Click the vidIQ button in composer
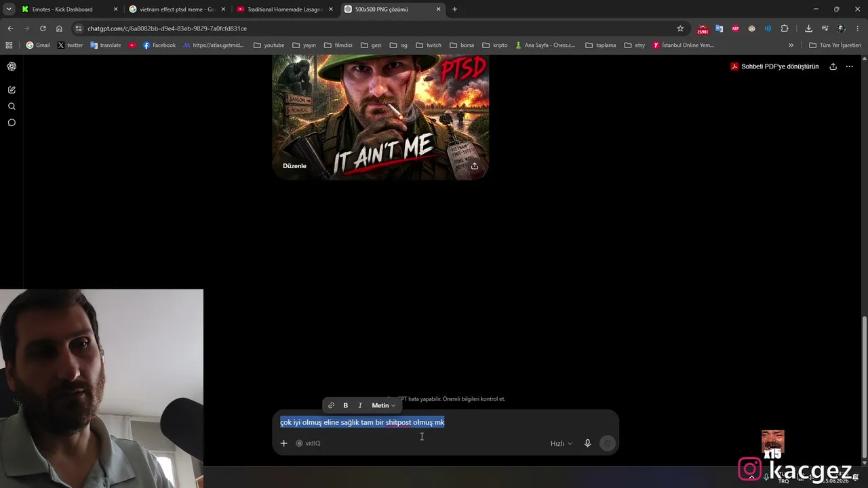868x488 pixels. 308,443
